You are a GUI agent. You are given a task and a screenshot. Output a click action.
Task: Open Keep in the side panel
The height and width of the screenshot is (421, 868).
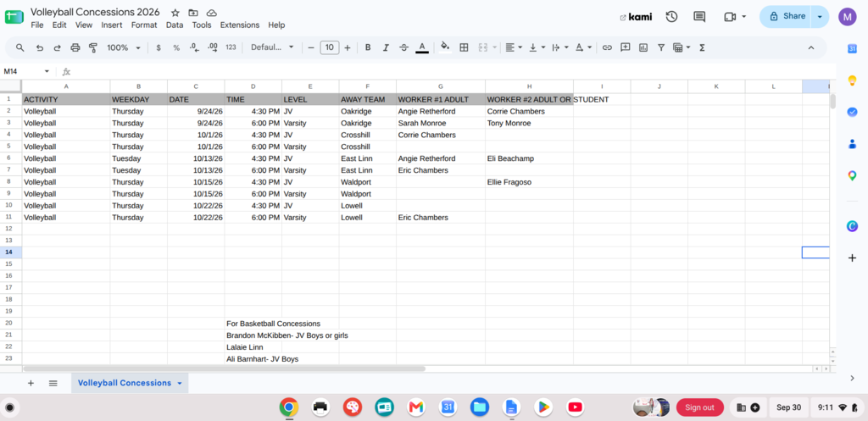tap(852, 80)
